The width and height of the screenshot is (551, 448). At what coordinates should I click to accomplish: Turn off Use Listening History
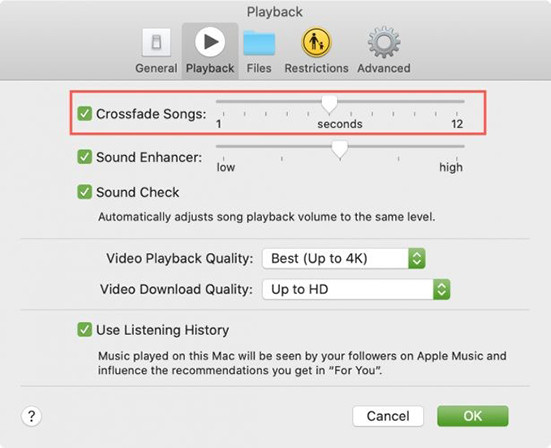tap(84, 330)
